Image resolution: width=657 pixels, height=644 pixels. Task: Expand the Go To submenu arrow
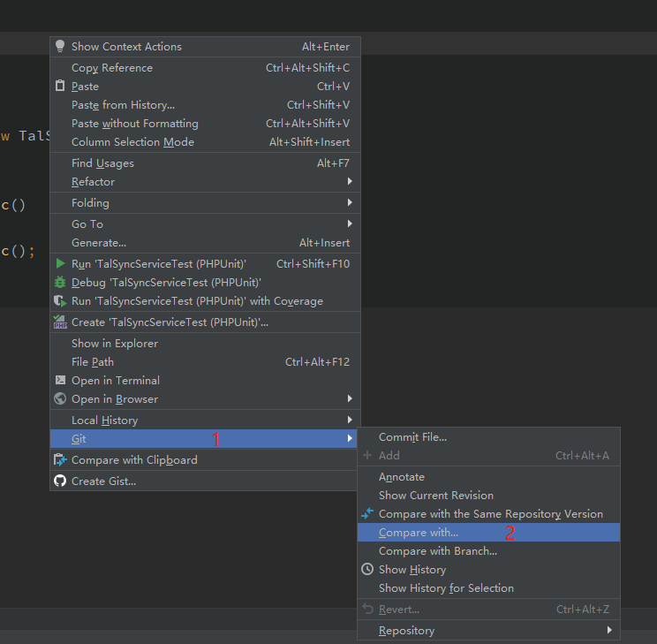click(x=350, y=224)
